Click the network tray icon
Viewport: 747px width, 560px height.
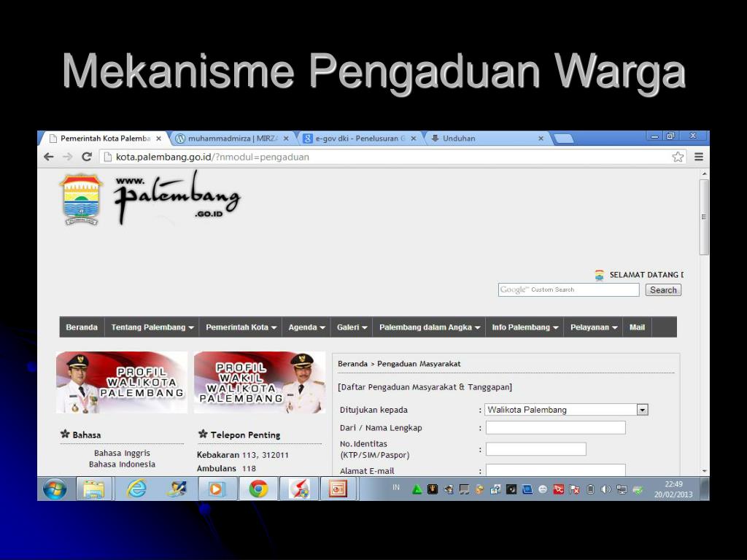click(622, 489)
